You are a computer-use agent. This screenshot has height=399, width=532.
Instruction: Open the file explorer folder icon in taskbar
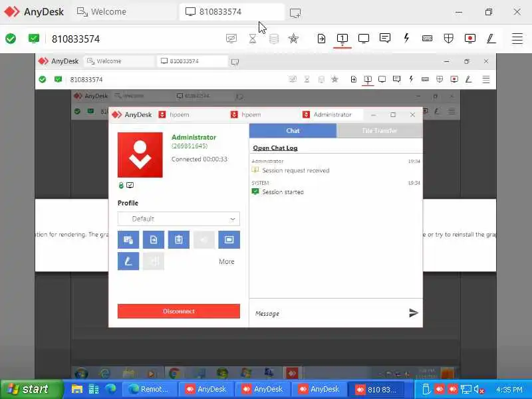tap(76, 389)
